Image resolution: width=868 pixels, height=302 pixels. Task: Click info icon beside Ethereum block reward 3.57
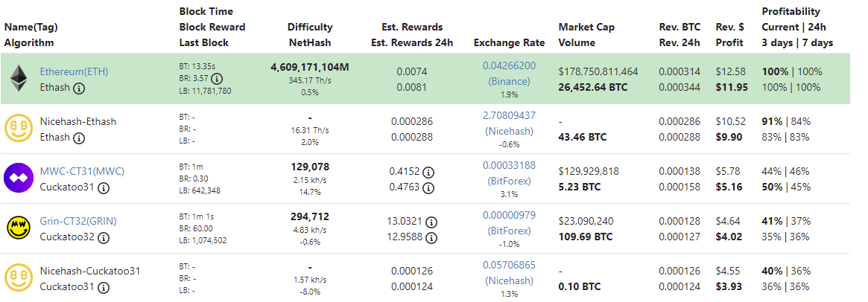click(217, 79)
